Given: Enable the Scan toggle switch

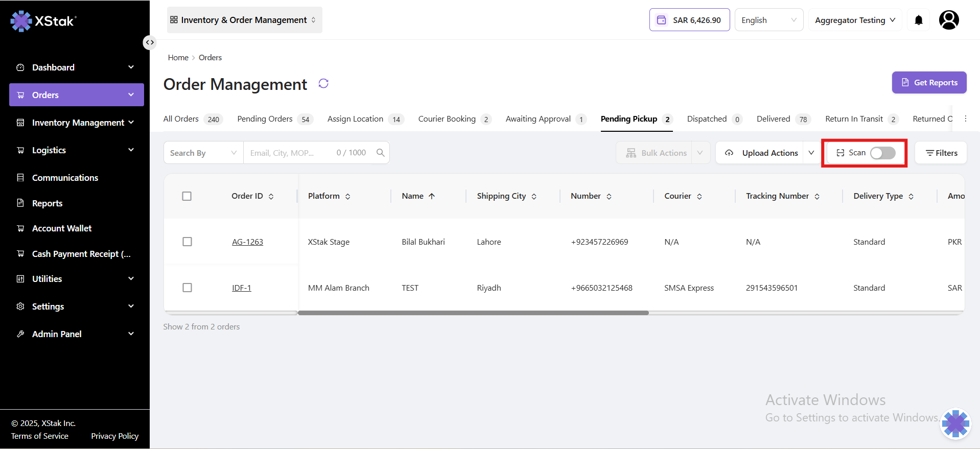Looking at the screenshot, I should [x=883, y=153].
